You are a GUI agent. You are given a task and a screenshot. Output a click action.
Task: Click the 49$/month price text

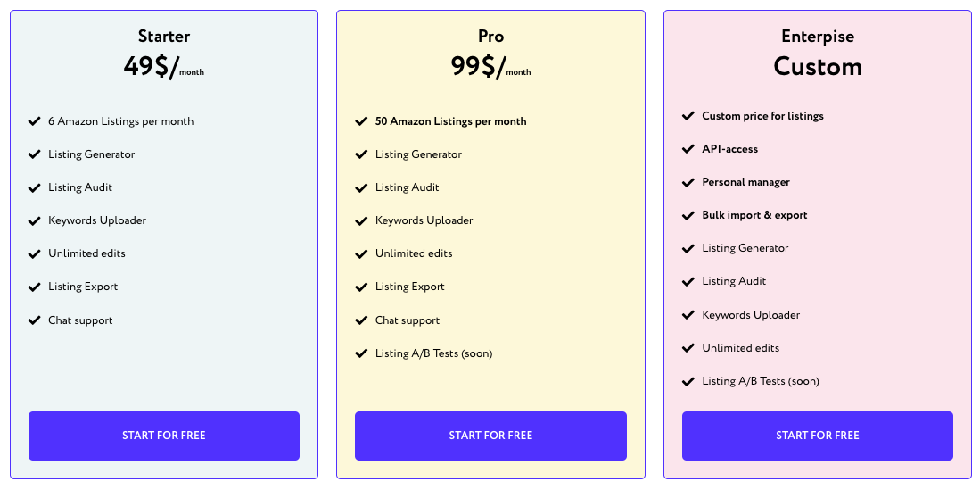[164, 67]
